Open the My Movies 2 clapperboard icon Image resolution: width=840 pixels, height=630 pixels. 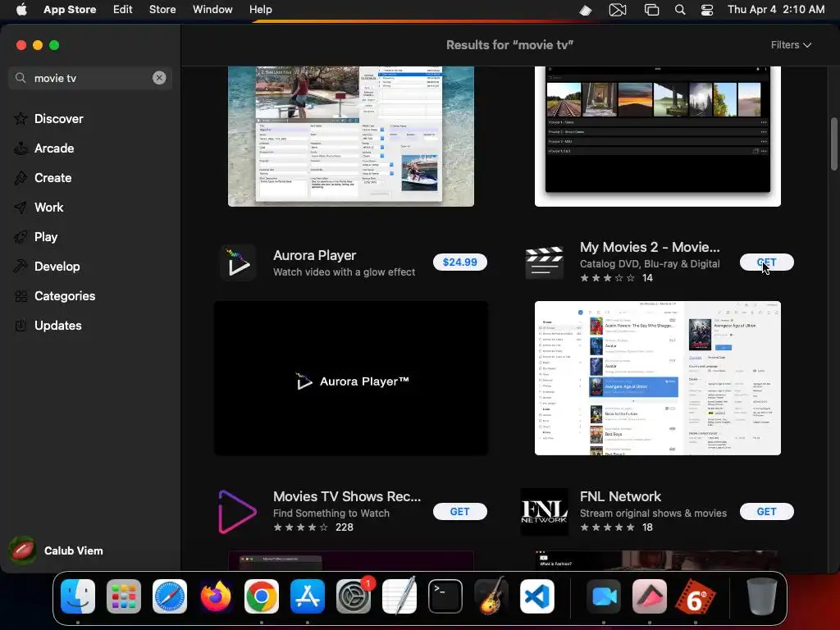click(x=545, y=262)
